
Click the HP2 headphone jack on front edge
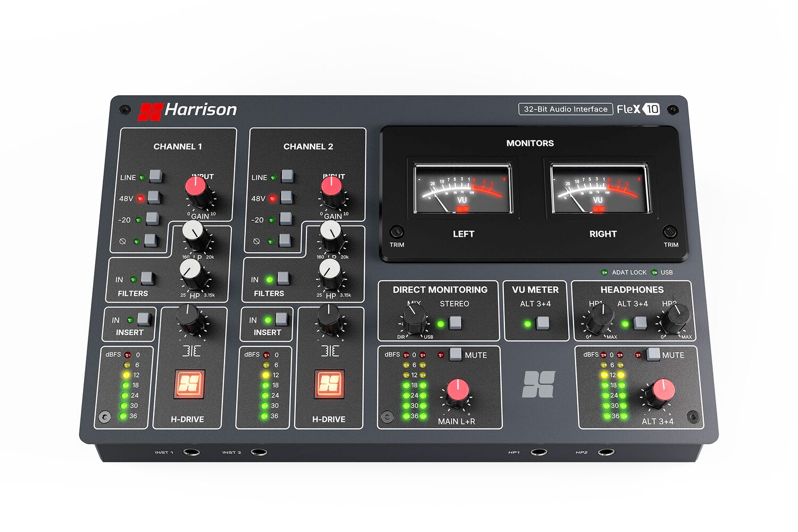click(606, 452)
